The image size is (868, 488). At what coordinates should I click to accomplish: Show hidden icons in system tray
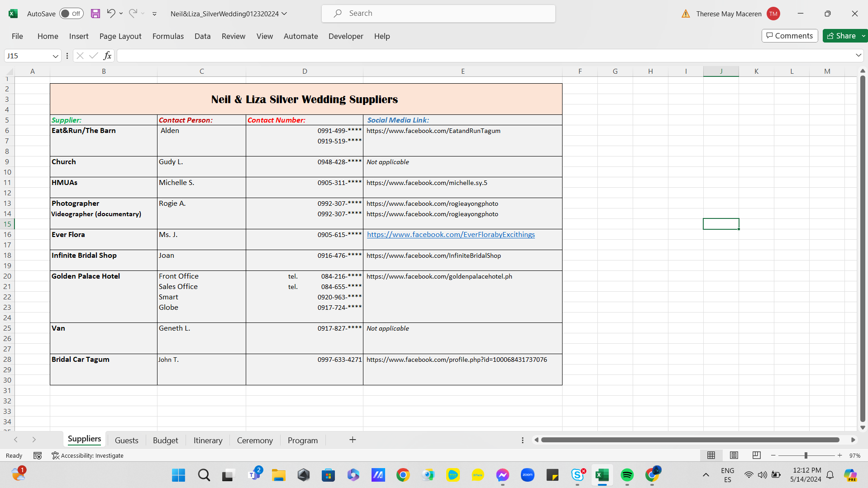706,475
